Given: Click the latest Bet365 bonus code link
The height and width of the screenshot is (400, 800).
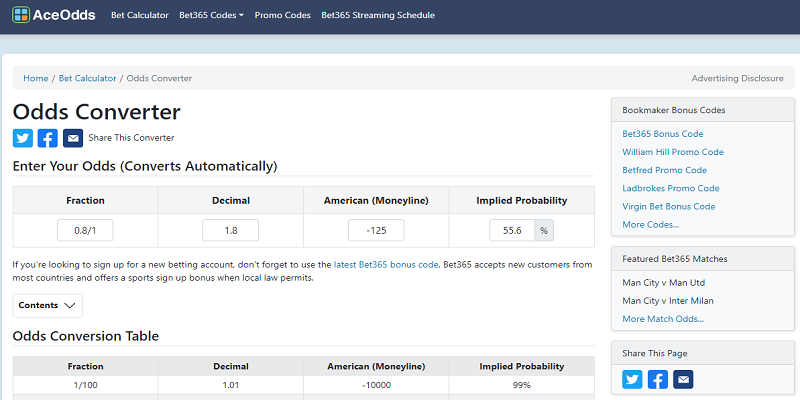Looking at the screenshot, I should 386,265.
